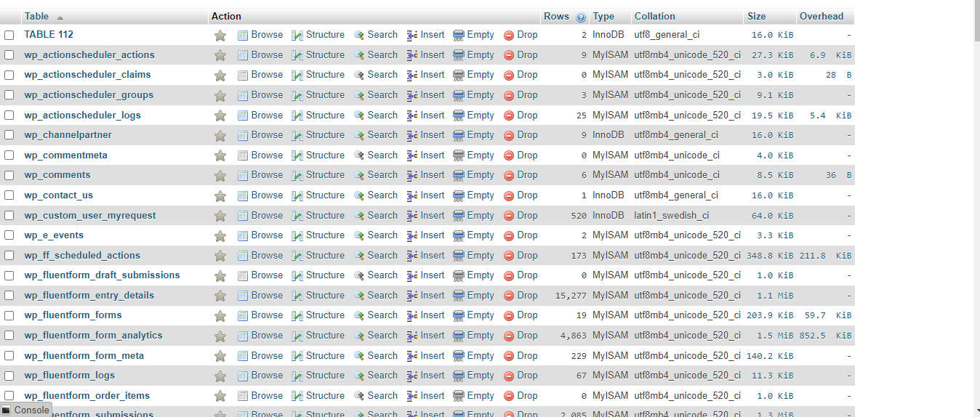Click the Collation column header
The height and width of the screenshot is (417, 980).
point(654,17)
